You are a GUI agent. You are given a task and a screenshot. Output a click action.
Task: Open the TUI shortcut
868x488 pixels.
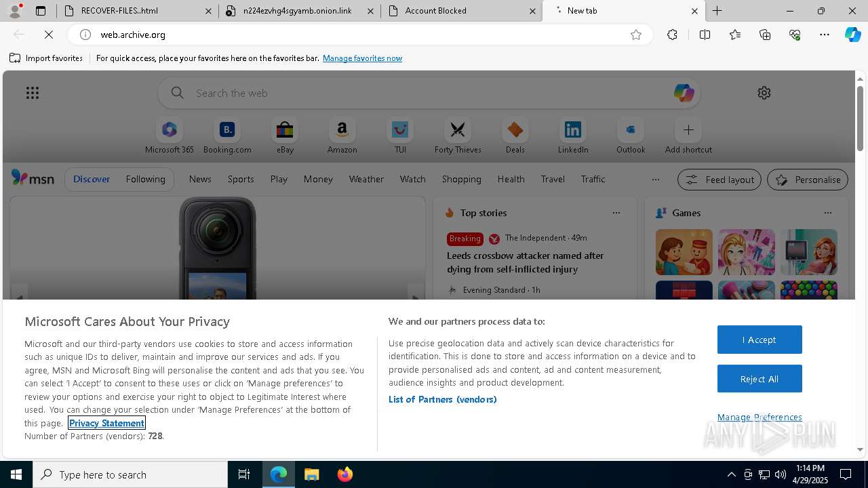[400, 136]
